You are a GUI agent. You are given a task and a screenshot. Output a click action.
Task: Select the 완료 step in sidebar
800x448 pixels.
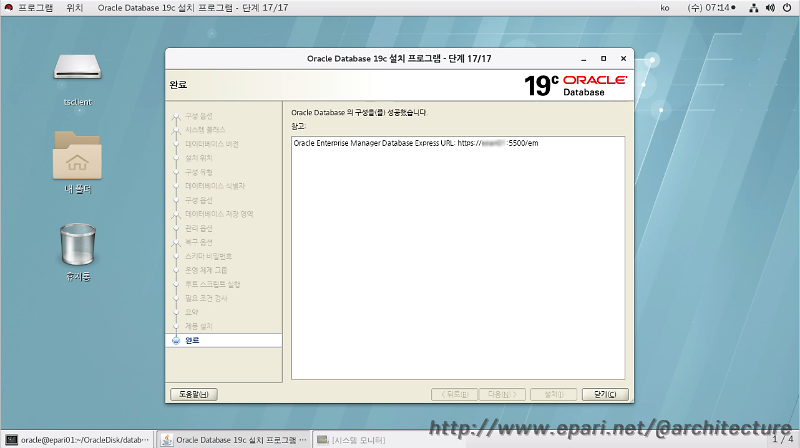223,340
